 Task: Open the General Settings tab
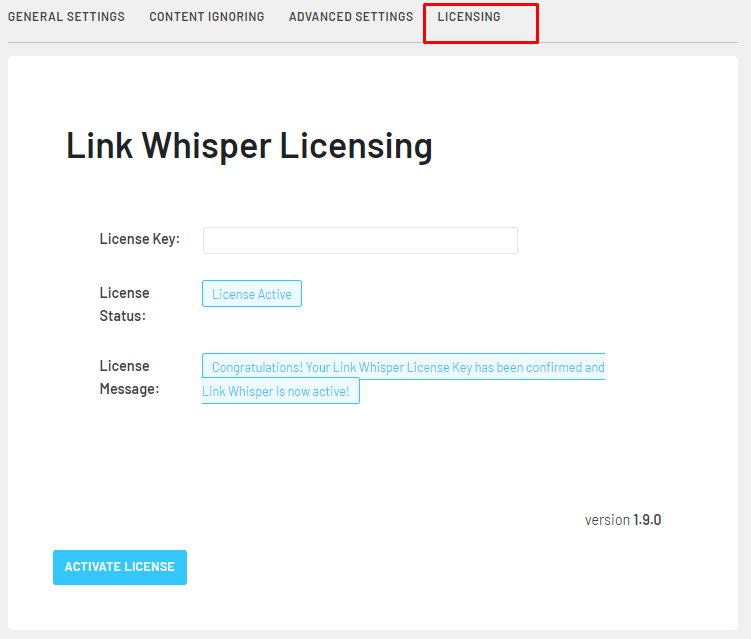[66, 17]
